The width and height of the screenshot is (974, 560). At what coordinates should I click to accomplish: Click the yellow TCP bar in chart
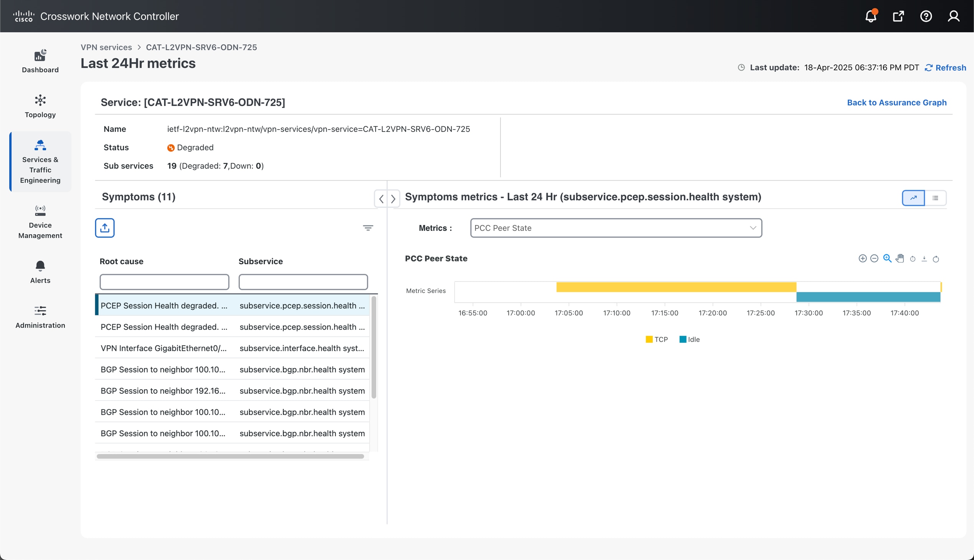click(x=676, y=287)
